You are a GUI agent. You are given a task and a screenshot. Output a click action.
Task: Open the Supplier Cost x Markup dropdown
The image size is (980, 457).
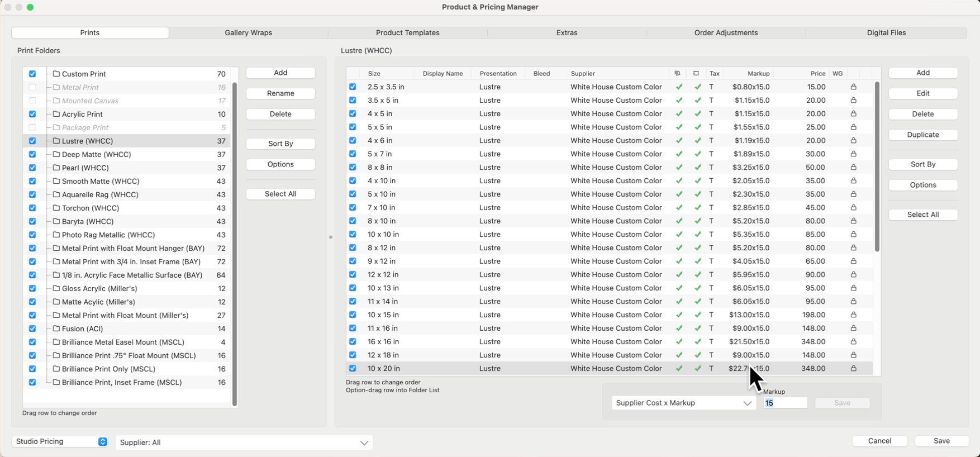coord(683,403)
